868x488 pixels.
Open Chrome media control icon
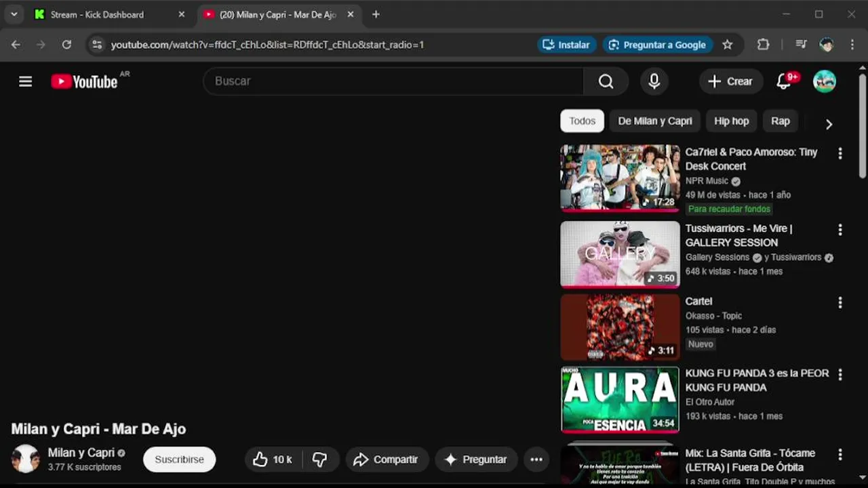coord(801,45)
